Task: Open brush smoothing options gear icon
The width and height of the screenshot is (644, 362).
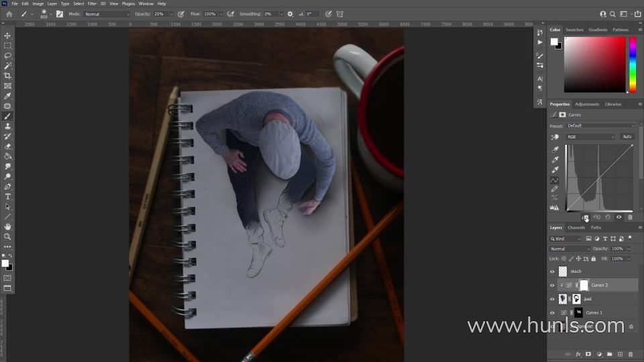Action: tap(290, 14)
